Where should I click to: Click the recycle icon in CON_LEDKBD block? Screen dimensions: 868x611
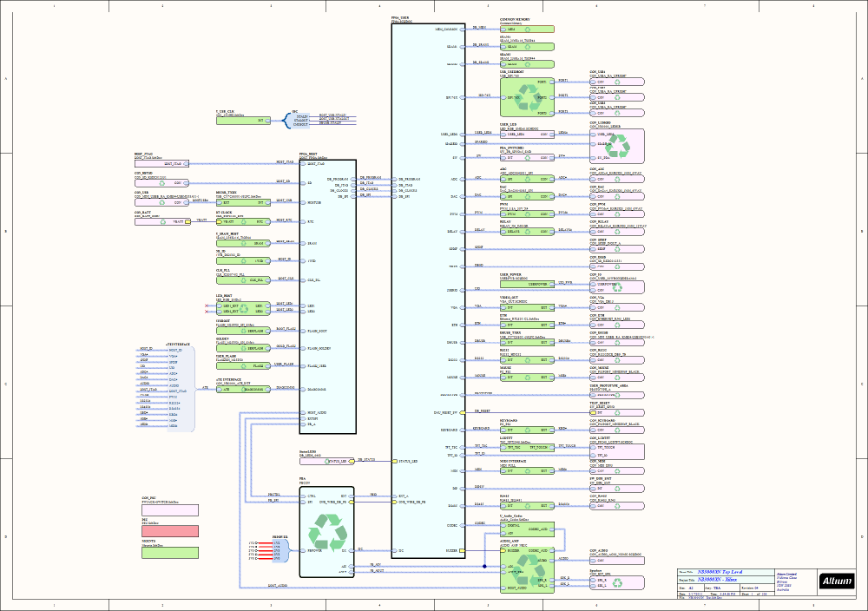(x=616, y=147)
